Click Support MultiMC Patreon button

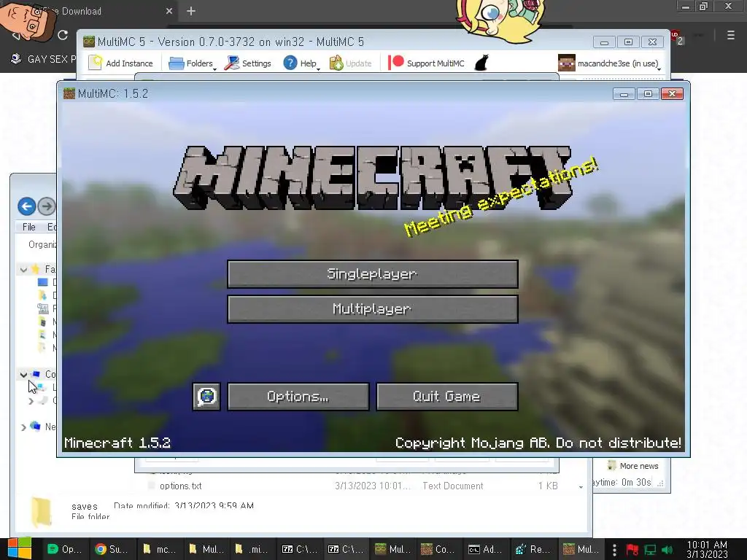tap(426, 63)
